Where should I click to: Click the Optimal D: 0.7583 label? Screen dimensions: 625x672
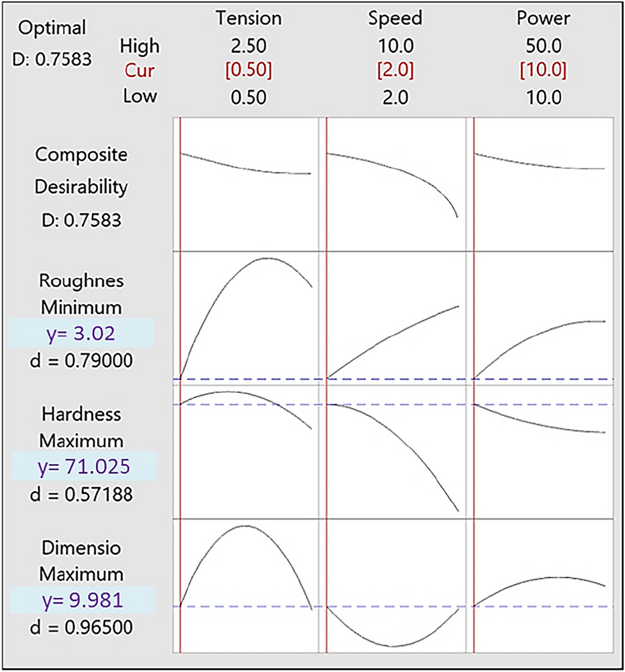click(53, 41)
